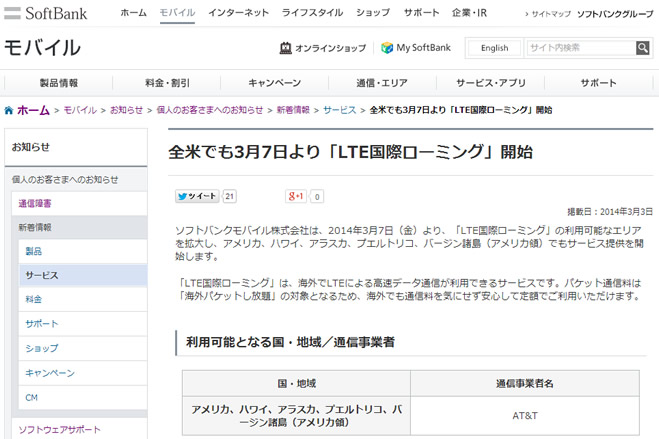This screenshot has width=659, height=439.
Task: Click the Google +1 button
Action: (x=296, y=196)
